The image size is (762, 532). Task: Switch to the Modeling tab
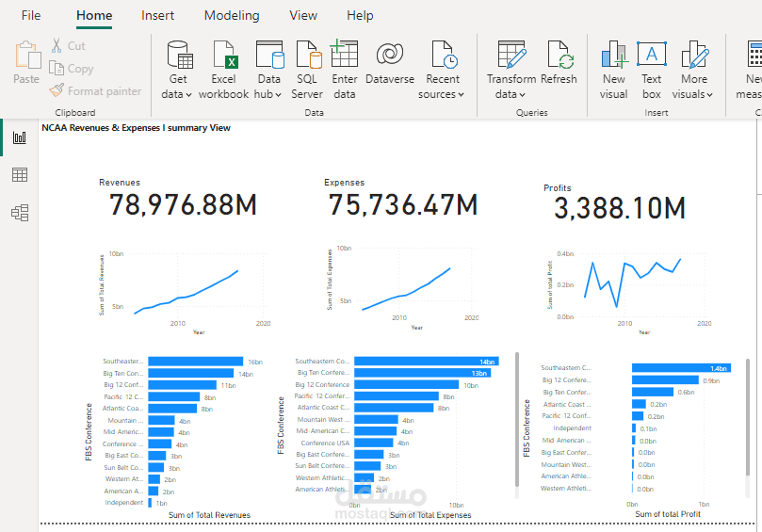232,16
